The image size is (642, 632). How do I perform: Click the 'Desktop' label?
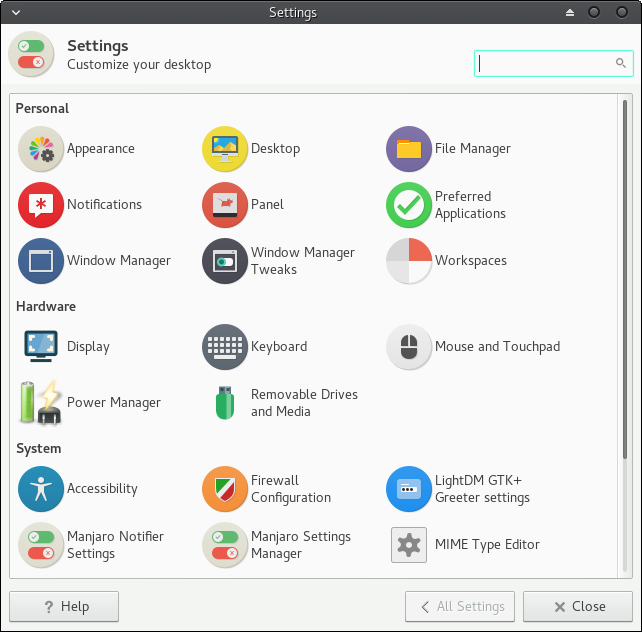pos(276,149)
